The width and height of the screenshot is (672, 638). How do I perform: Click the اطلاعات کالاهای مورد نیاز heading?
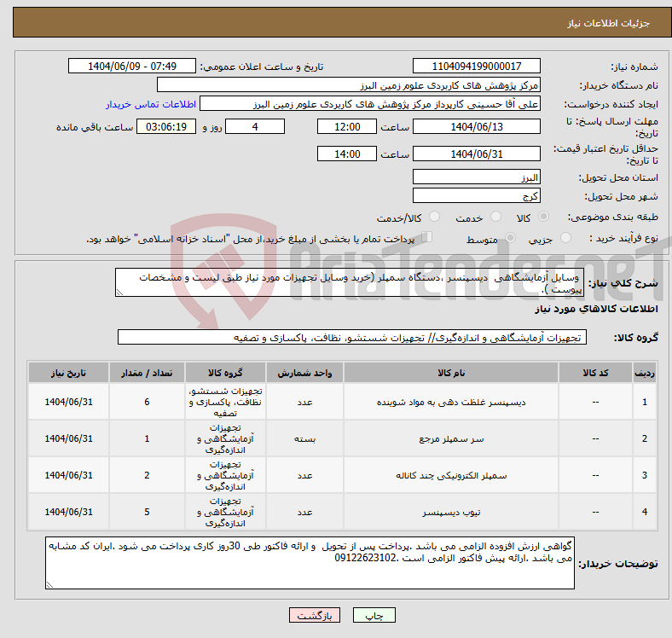[596, 309]
